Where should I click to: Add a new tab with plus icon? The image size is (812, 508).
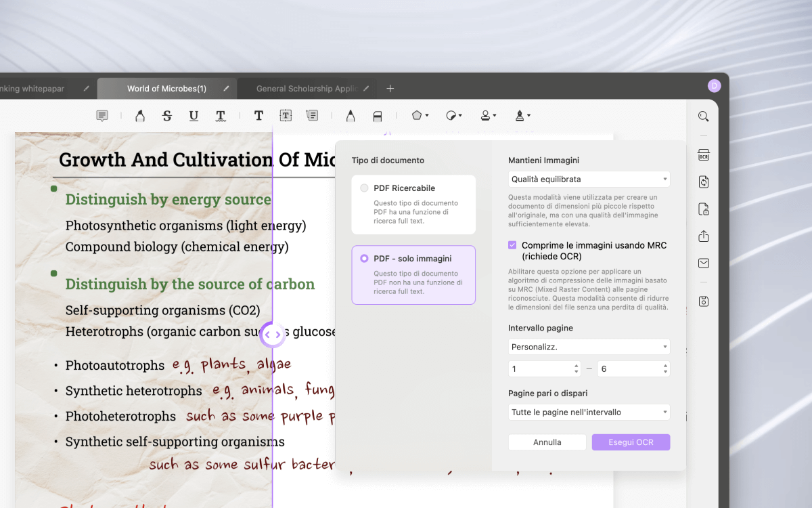tap(390, 89)
